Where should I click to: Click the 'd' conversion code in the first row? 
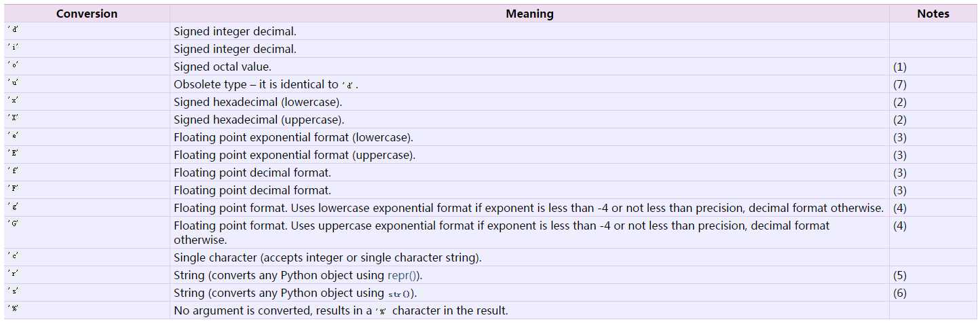[13, 31]
